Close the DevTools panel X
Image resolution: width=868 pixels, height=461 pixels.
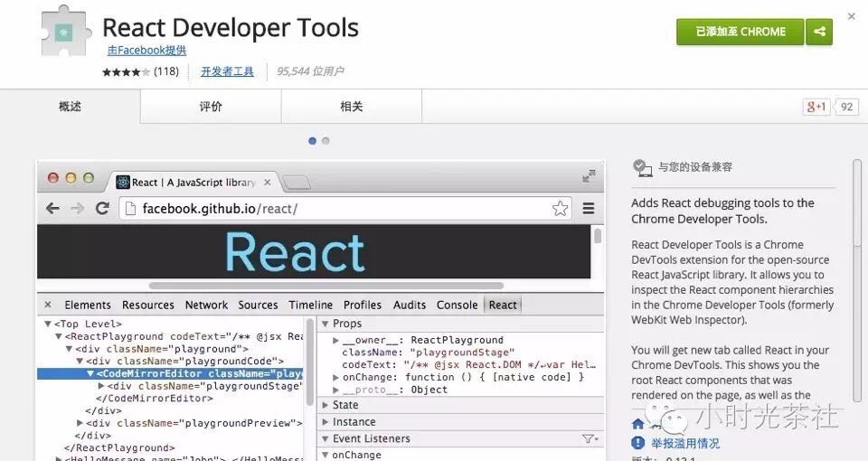(x=48, y=305)
